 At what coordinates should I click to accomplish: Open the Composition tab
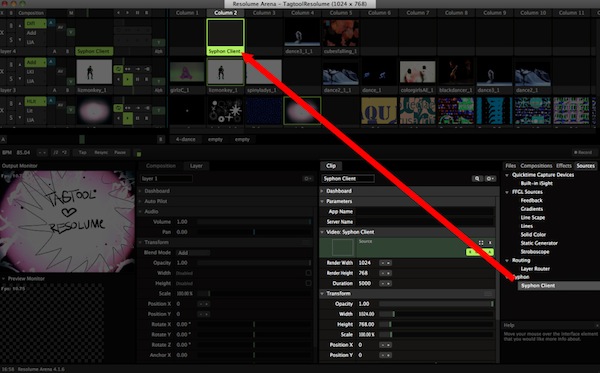[x=161, y=166]
